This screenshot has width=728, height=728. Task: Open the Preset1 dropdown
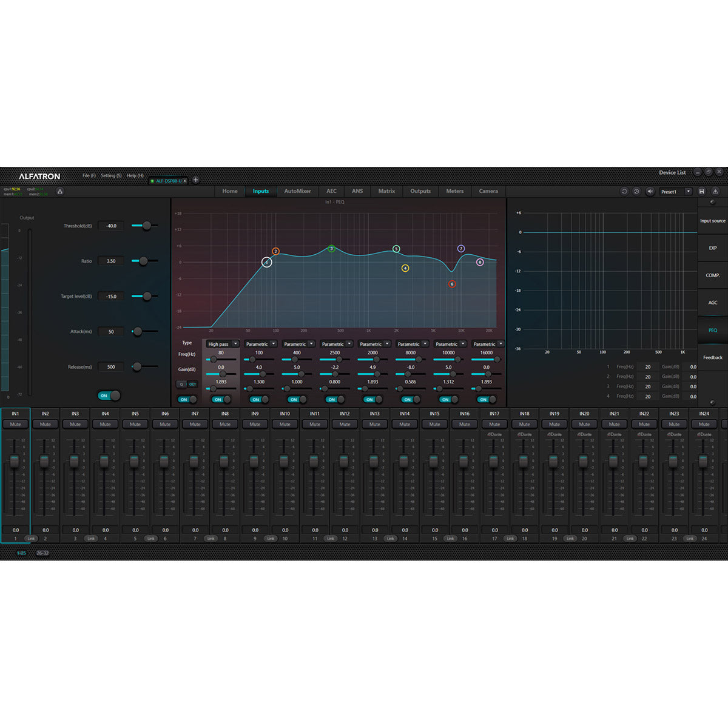point(689,191)
